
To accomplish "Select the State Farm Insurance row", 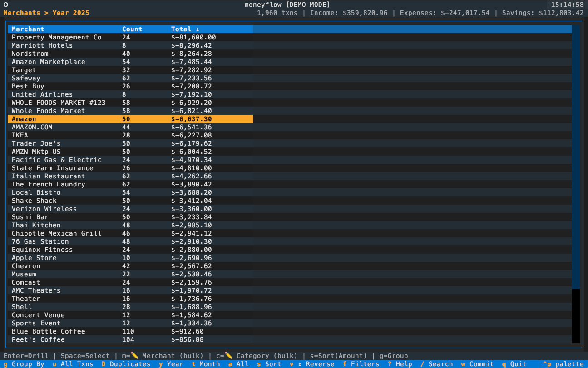I will pyautogui.click(x=130, y=168).
